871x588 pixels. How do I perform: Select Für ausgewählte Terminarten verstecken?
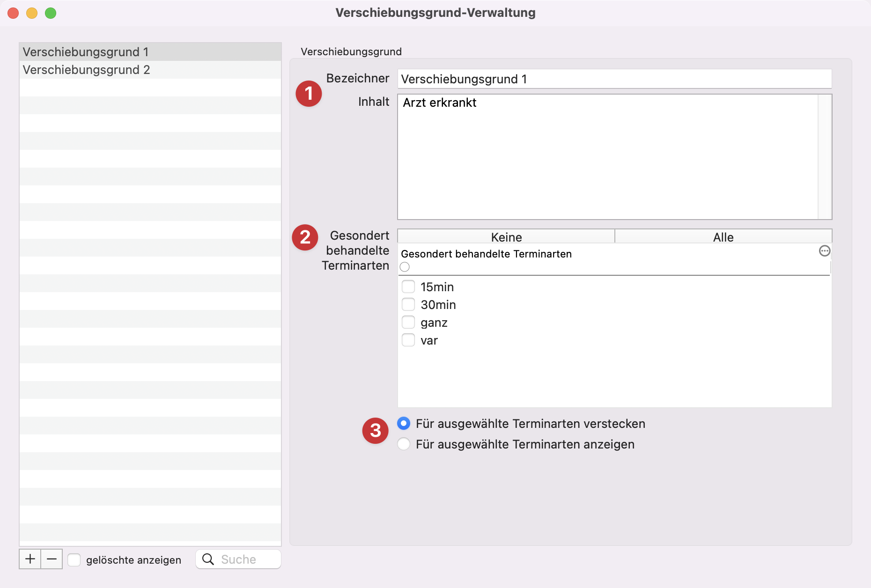[x=404, y=424]
